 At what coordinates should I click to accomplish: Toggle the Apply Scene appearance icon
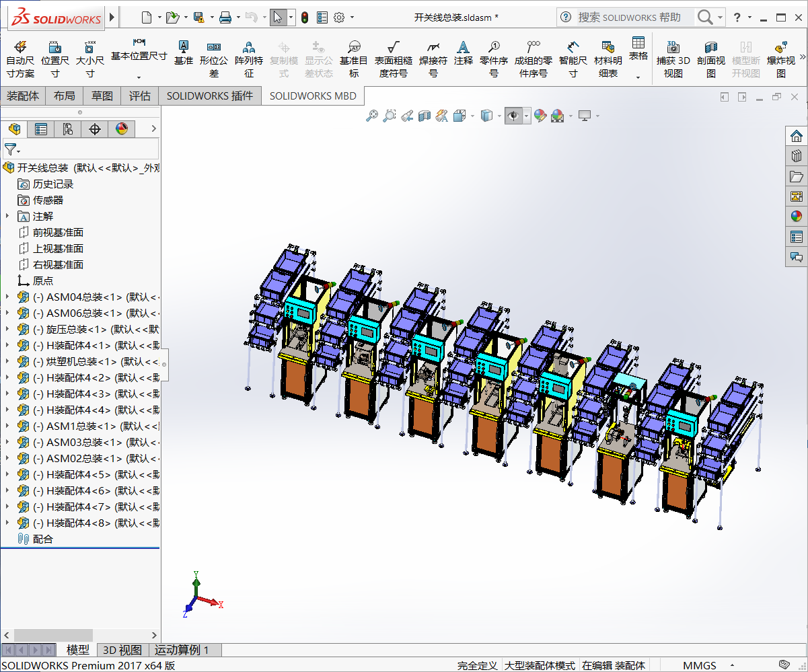557,116
